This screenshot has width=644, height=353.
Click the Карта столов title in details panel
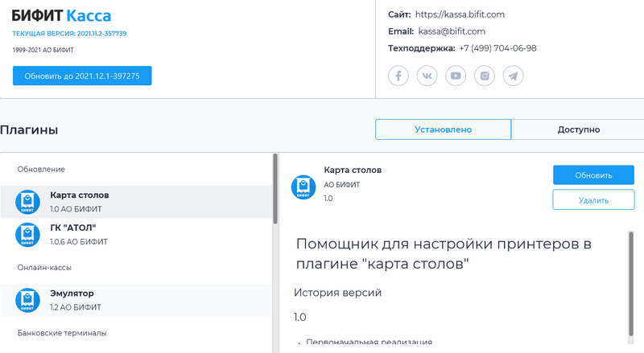(353, 170)
